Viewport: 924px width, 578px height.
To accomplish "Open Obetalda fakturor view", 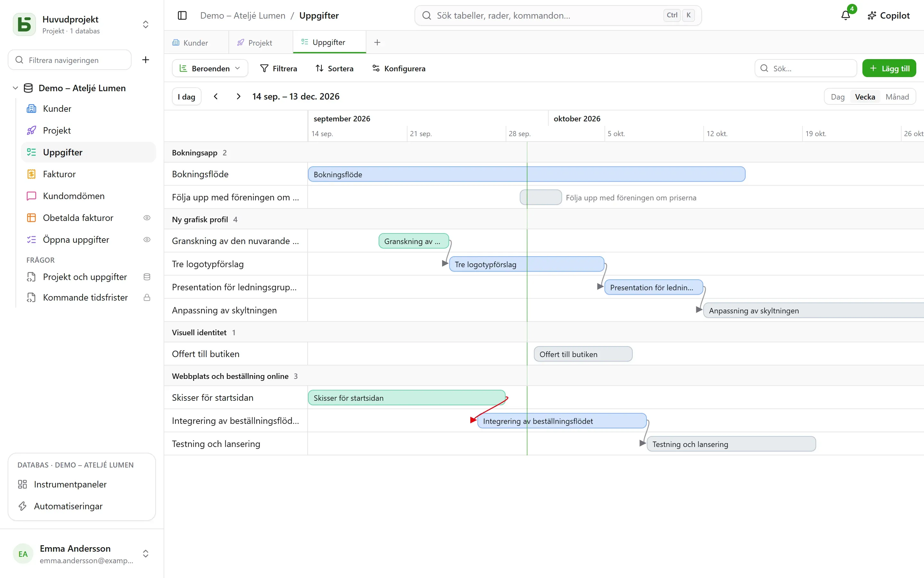I will [89, 217].
